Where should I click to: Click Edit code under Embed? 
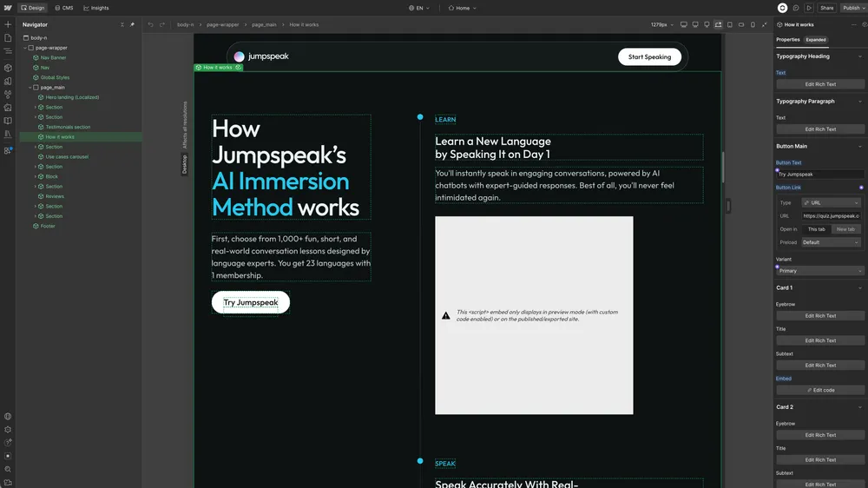[820, 390]
